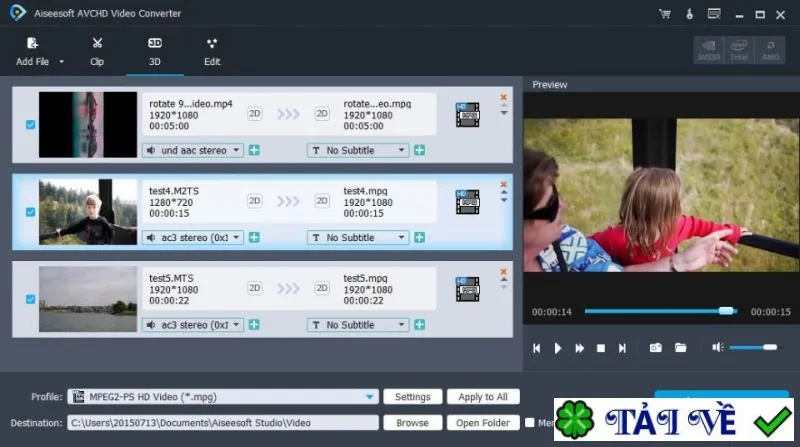Toggle Intel acceleration

click(739, 50)
